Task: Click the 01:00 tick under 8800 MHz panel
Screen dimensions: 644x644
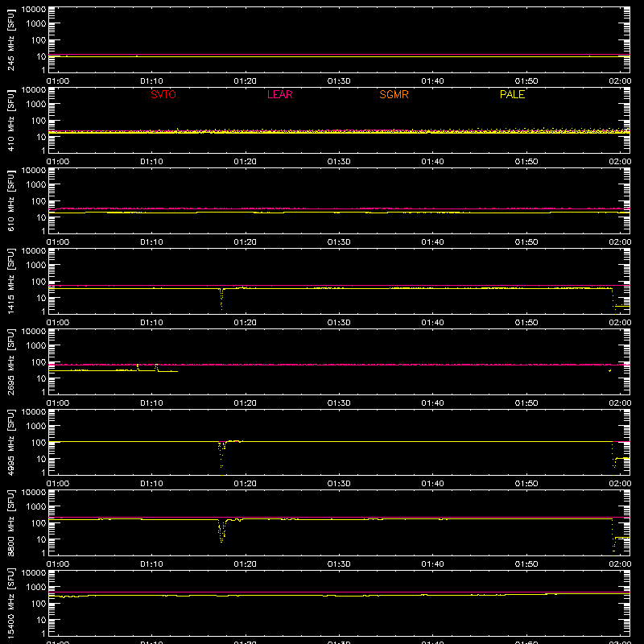Action: point(58,564)
